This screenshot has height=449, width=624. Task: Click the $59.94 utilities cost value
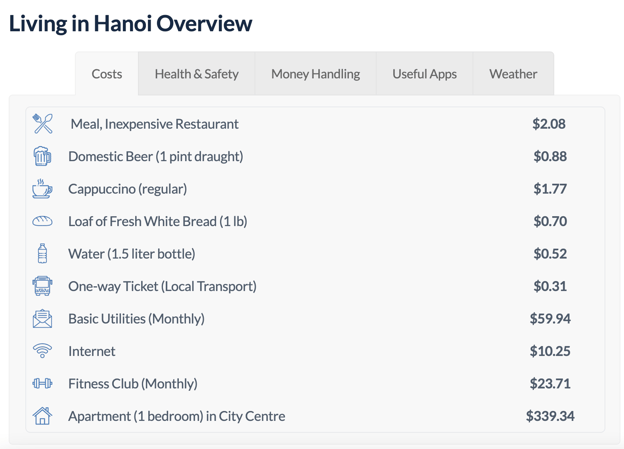(550, 318)
